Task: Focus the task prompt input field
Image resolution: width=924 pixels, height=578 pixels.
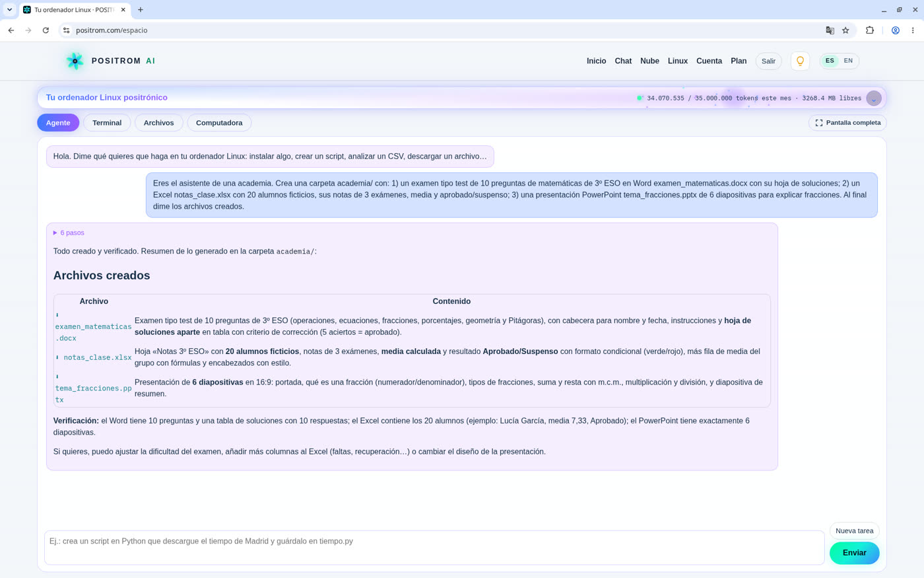Action: 434,548
